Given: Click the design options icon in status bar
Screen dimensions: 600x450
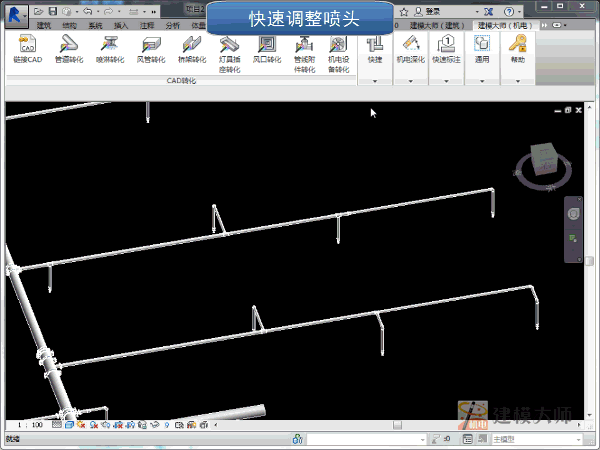Looking at the screenshot, I should pyautogui.click(x=467, y=439).
